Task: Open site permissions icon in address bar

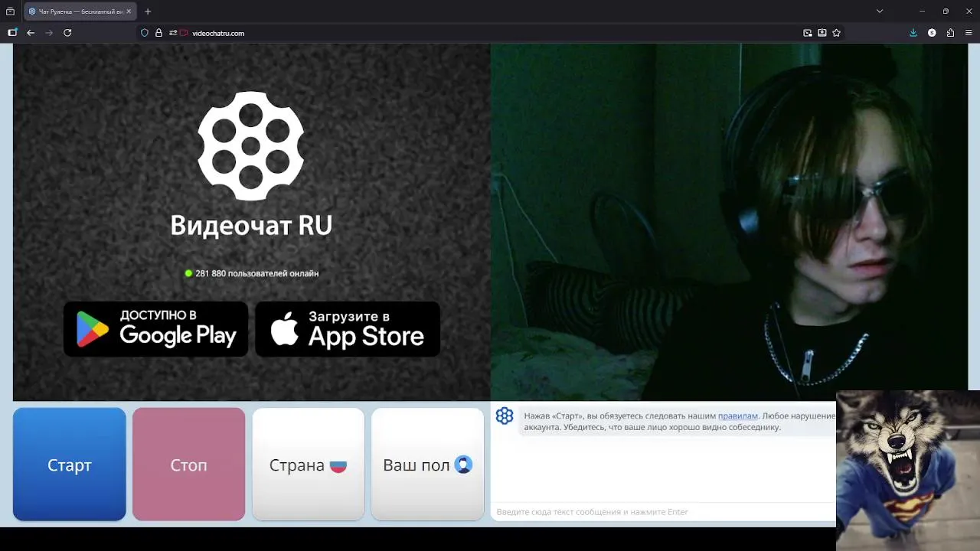Action: [x=173, y=33]
